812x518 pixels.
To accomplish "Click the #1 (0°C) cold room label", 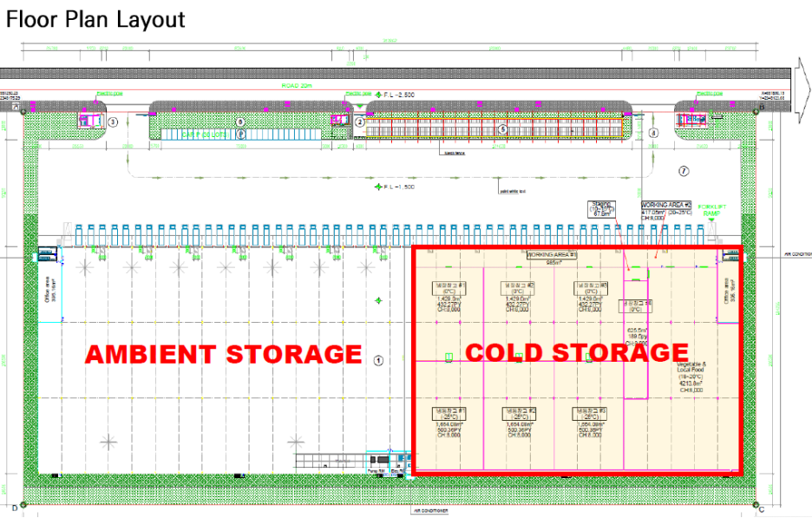I will 449,288.
